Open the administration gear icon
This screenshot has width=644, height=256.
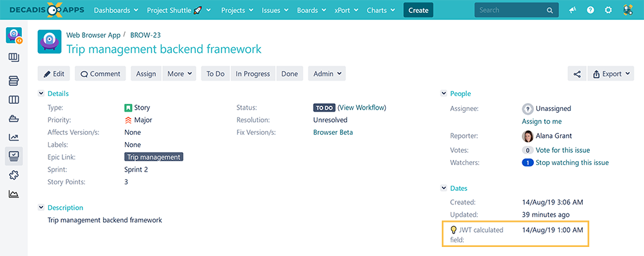click(609, 10)
